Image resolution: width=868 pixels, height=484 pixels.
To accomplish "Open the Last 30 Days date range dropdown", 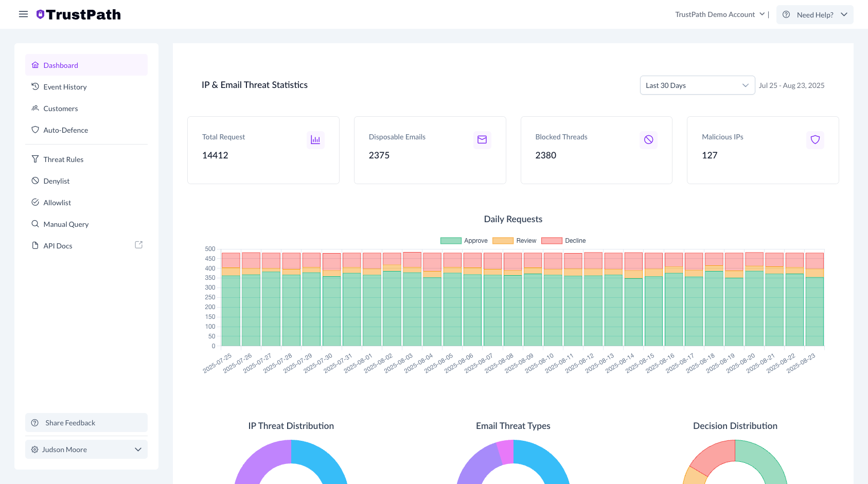I will 697,85.
